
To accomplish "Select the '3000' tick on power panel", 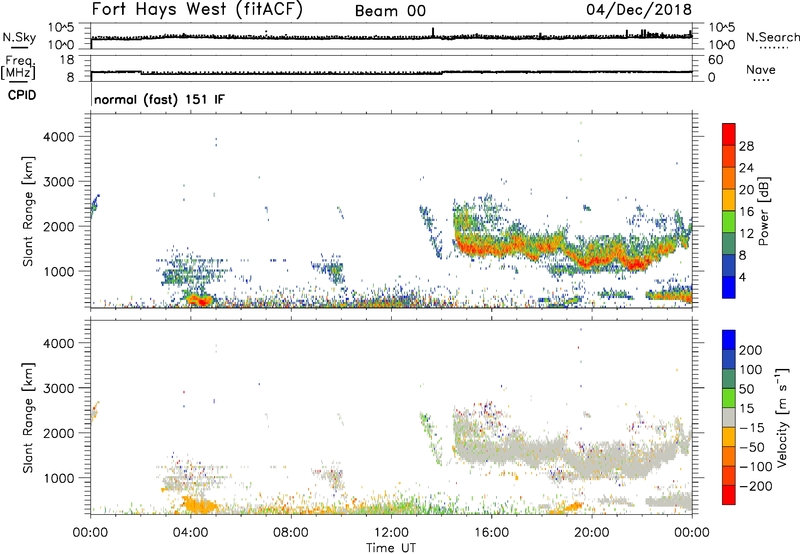I will pos(58,182).
